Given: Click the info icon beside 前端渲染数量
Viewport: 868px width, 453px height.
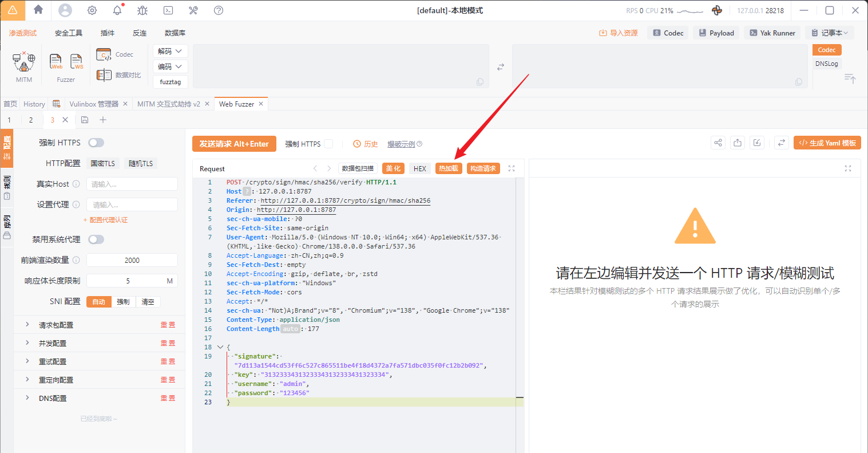Looking at the screenshot, I should (76, 260).
